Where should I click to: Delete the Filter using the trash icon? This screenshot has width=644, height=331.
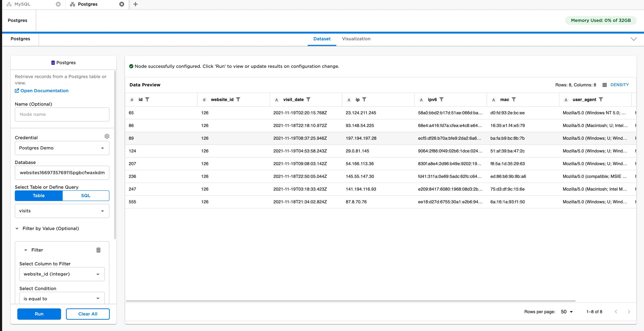point(98,250)
